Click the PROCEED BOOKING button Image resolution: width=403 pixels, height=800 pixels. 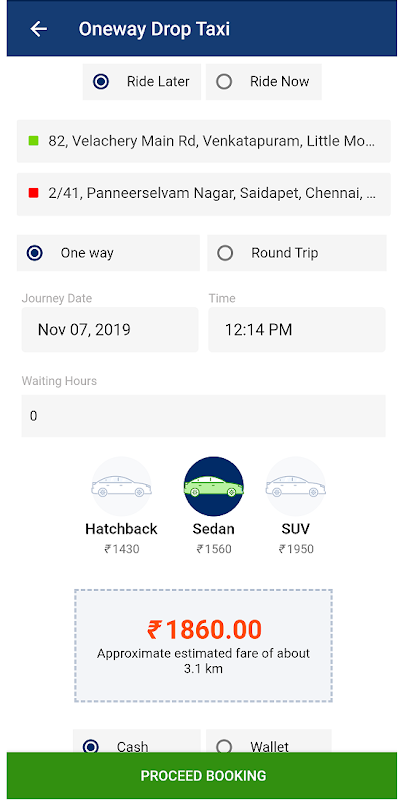pos(202,776)
